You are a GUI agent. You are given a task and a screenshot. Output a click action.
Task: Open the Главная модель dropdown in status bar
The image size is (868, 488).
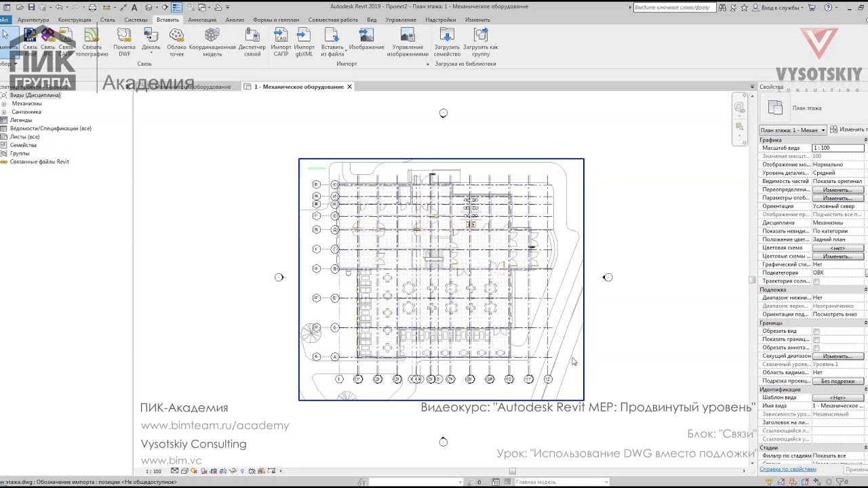(x=561, y=482)
